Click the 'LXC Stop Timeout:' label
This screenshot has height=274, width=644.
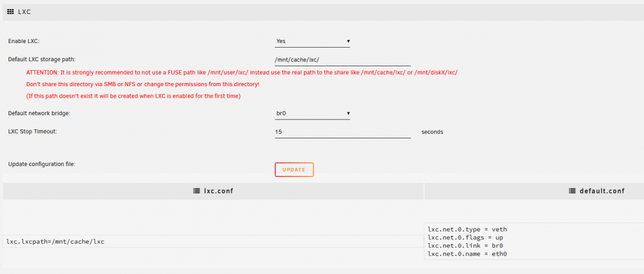(x=32, y=132)
